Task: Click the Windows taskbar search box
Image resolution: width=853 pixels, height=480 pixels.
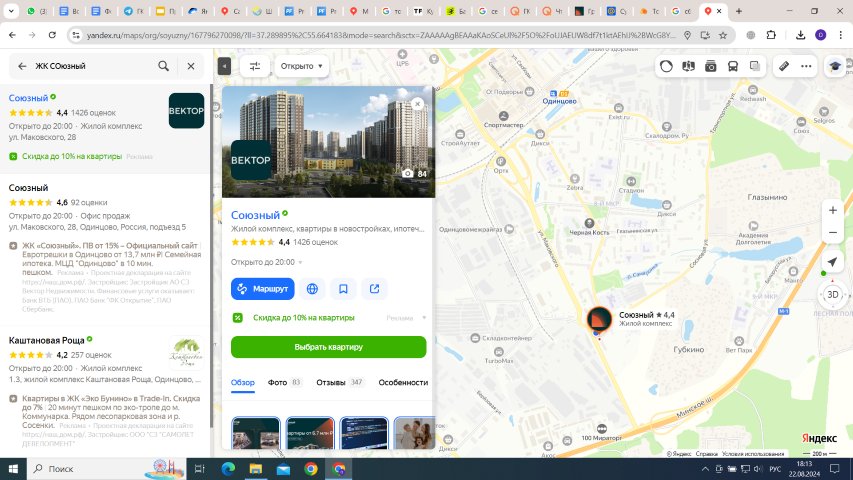Action: 106,469
